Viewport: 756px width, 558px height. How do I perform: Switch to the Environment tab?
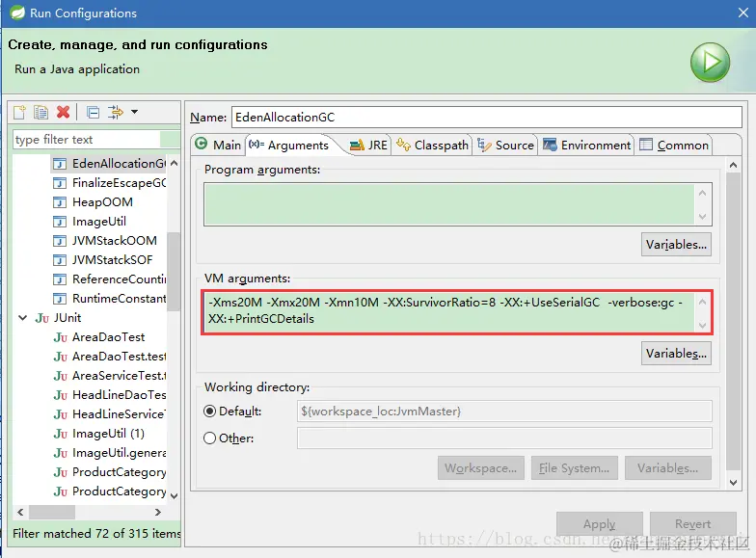point(586,145)
